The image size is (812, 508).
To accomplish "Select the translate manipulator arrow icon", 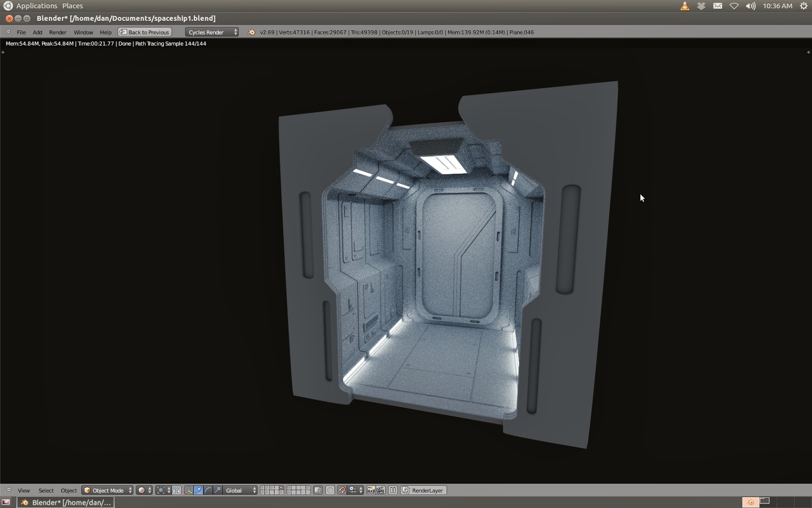I will coord(198,490).
